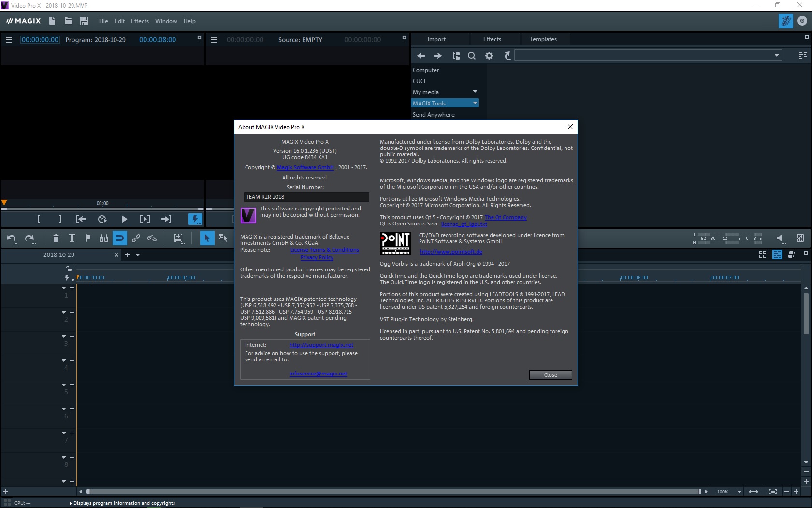Open the media pool path dropdown

tap(777, 56)
